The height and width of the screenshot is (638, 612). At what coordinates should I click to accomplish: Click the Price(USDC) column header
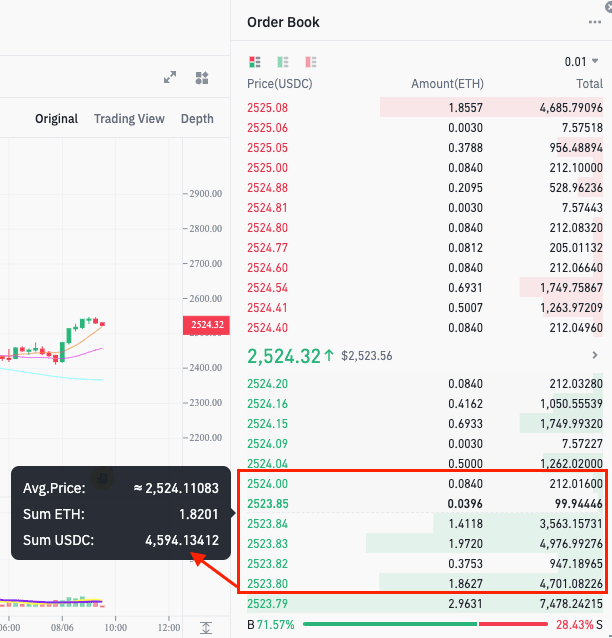pyautogui.click(x=279, y=84)
